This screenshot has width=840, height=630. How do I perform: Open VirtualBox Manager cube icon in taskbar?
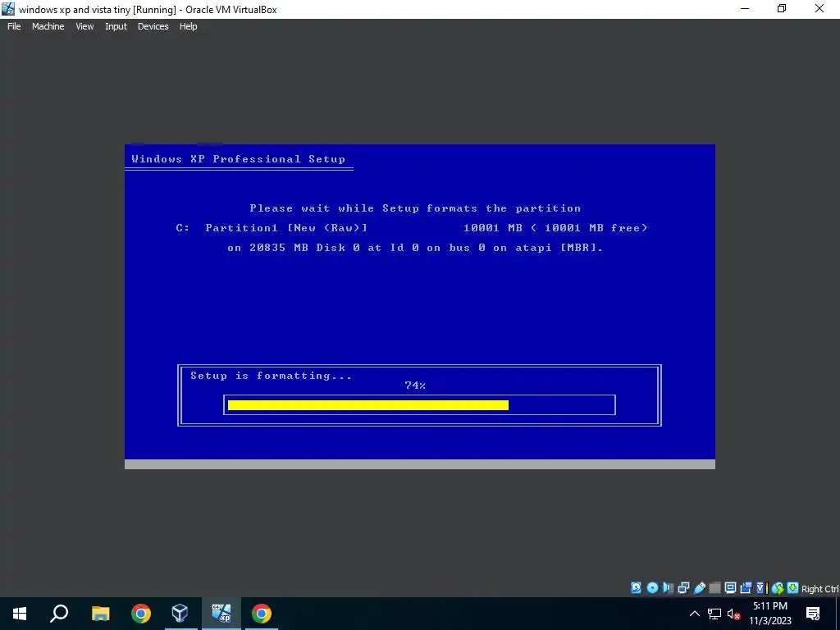[x=180, y=614]
